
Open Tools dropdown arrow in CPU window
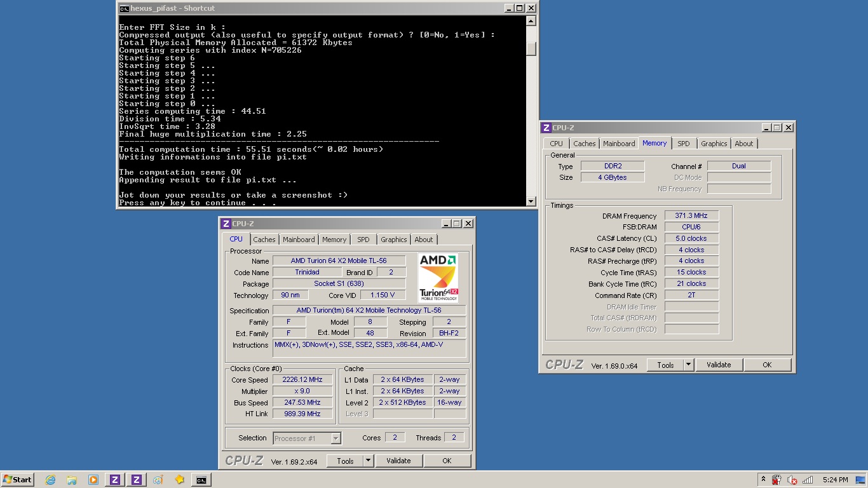click(x=368, y=461)
